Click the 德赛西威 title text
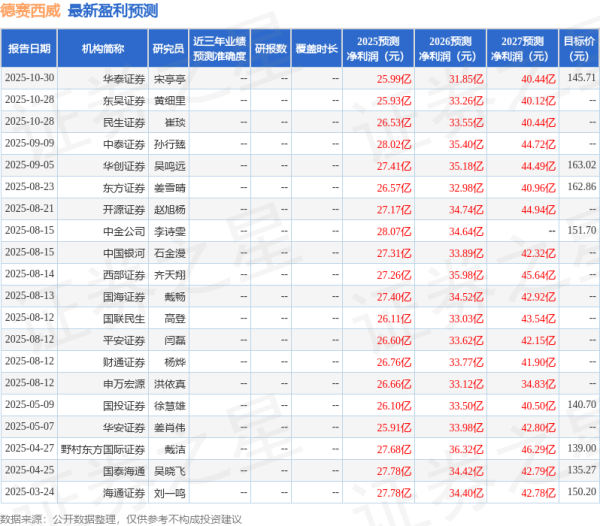 click(30, 10)
